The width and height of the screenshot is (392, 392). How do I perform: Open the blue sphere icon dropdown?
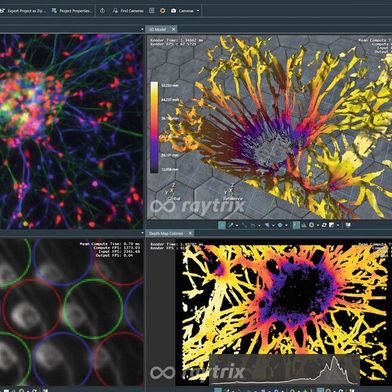pos(286,225)
